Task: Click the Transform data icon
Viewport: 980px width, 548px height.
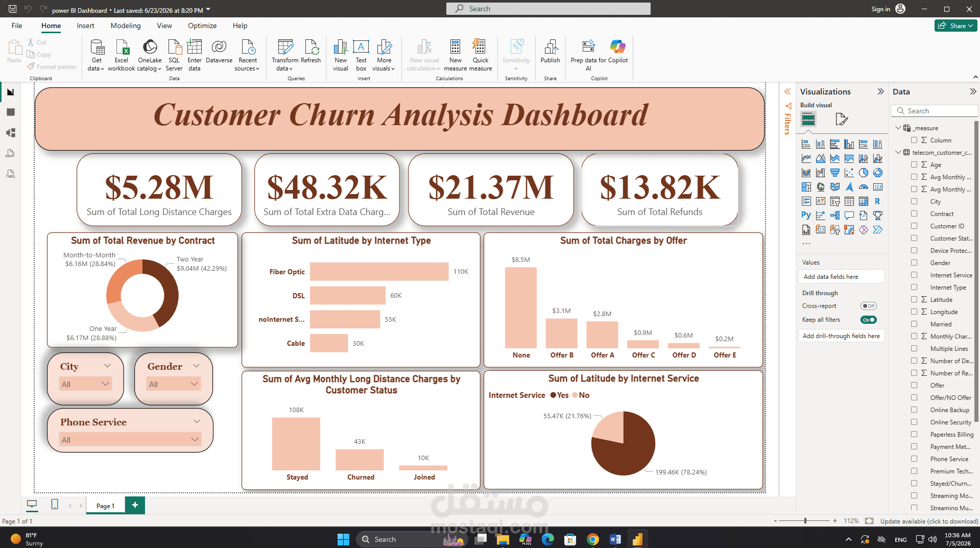Action: 285,55
